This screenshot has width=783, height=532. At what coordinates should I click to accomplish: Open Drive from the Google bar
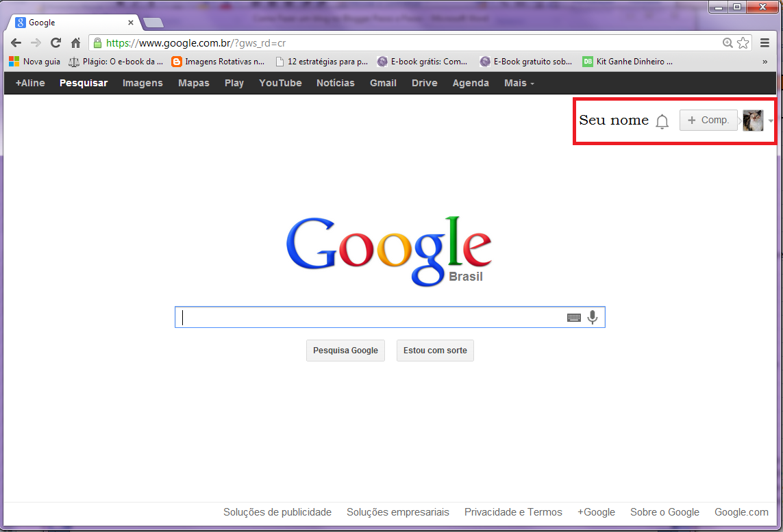pyautogui.click(x=425, y=83)
